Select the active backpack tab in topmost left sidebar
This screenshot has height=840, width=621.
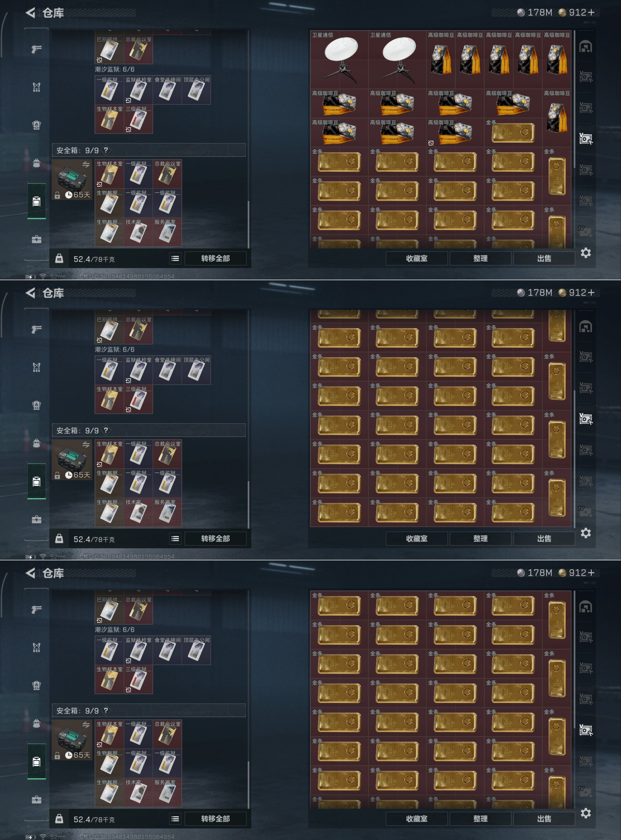[36, 201]
